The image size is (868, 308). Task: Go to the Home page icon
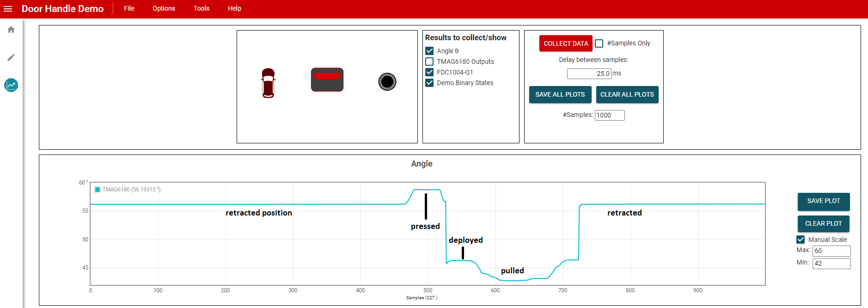click(11, 30)
